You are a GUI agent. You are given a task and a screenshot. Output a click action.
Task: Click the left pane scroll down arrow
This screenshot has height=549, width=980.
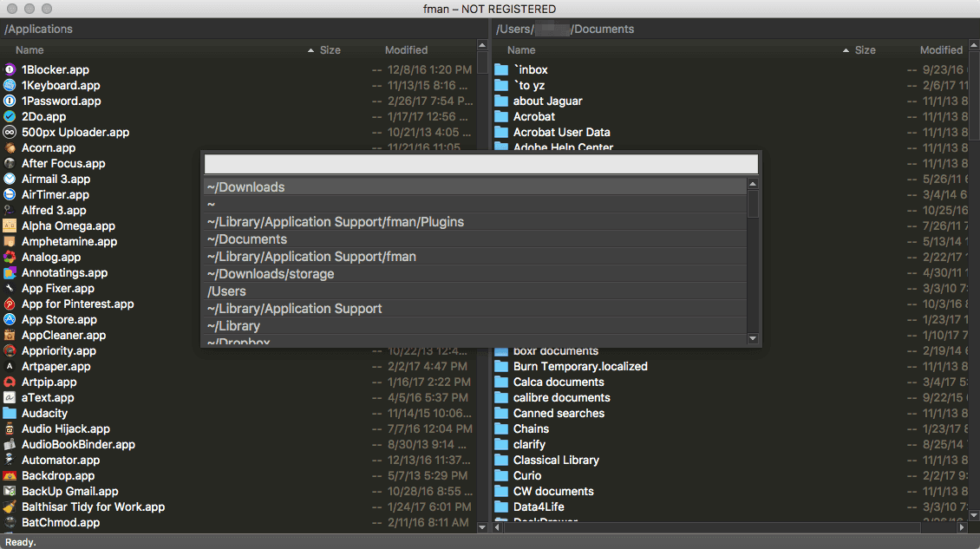(x=482, y=527)
